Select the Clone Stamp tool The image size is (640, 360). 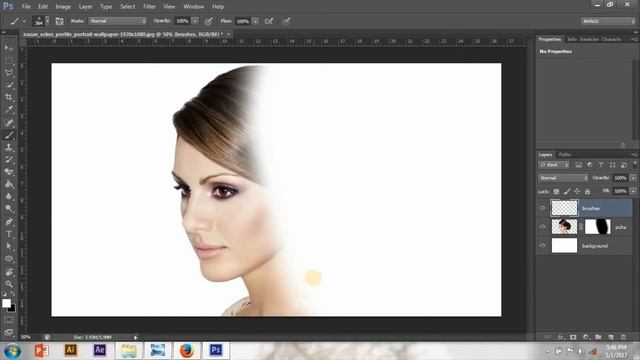[x=9, y=147]
